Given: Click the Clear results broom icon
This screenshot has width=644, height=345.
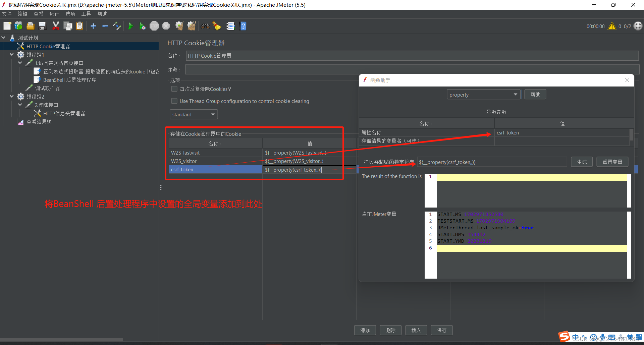Looking at the screenshot, I should (179, 26).
